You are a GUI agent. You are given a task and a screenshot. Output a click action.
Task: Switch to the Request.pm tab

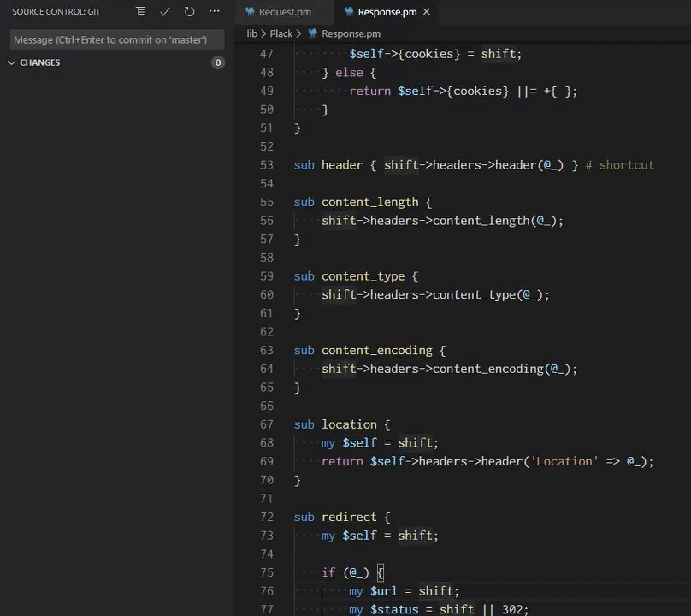pos(286,12)
